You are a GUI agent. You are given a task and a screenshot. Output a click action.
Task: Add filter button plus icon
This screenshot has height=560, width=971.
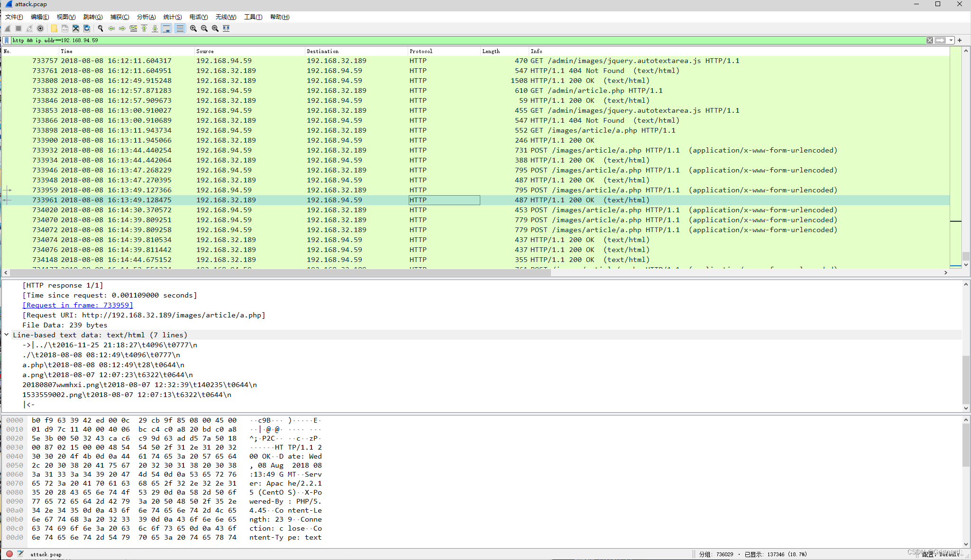960,40
